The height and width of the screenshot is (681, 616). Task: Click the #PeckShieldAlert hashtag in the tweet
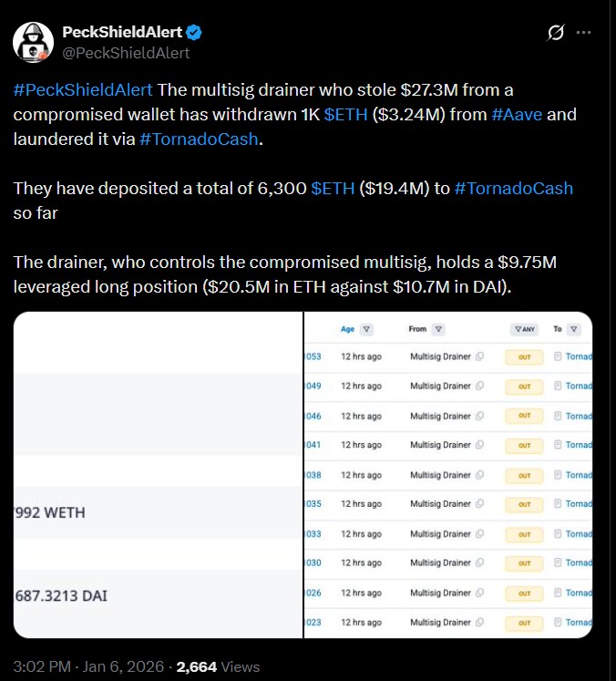(83, 92)
